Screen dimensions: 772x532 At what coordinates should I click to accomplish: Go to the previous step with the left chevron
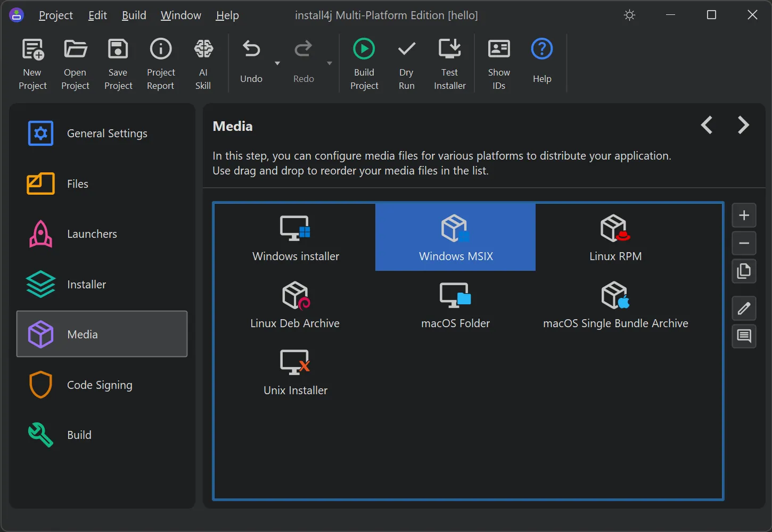coord(707,126)
